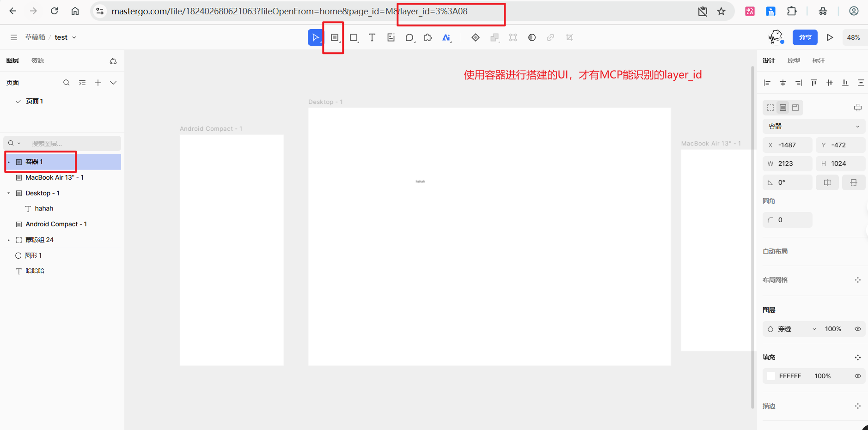Add a new page with plus icon
Viewport: 868px width, 430px height.
pos(98,83)
